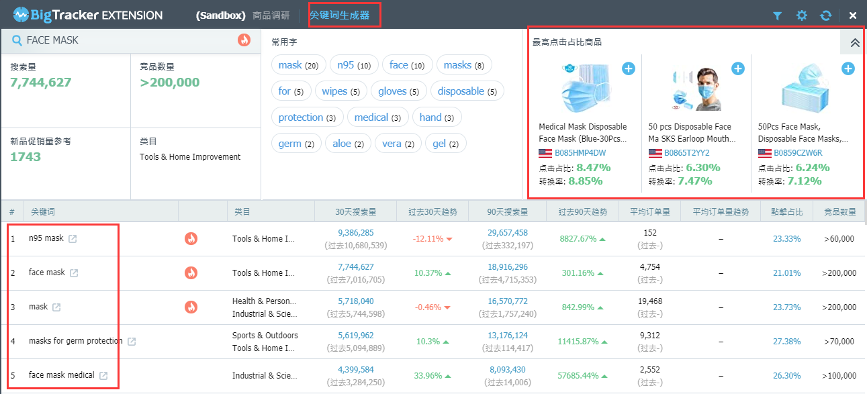The image size is (868, 394).
Task: Open settings gear icon in header
Action: (802, 15)
